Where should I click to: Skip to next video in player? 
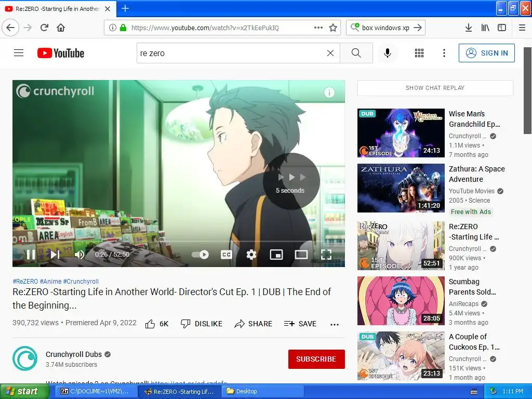point(55,255)
